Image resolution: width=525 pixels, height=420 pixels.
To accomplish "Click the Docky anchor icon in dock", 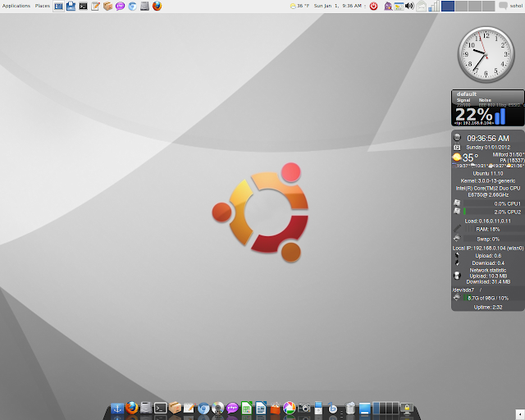I will point(117,409).
